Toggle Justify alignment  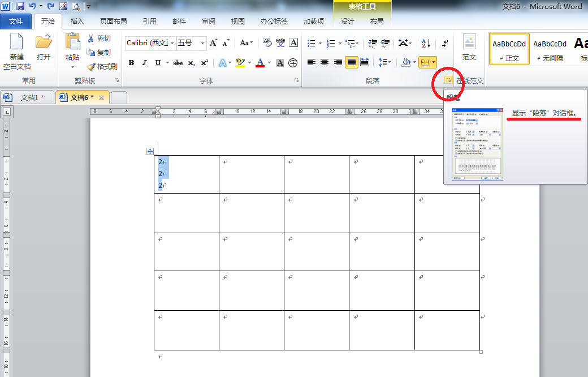coord(351,62)
